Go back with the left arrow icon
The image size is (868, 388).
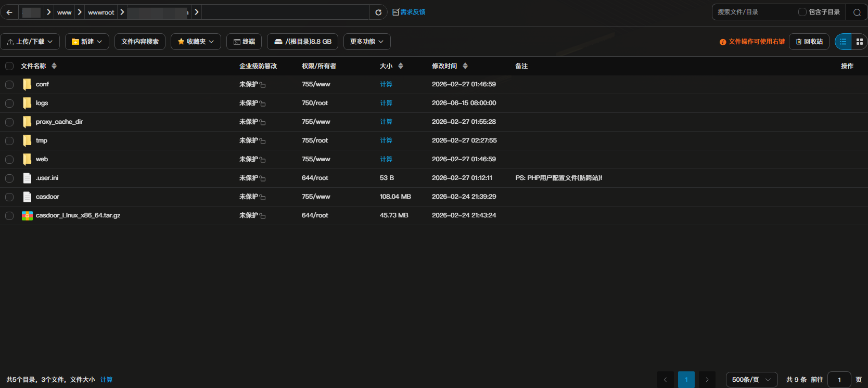pyautogui.click(x=9, y=12)
